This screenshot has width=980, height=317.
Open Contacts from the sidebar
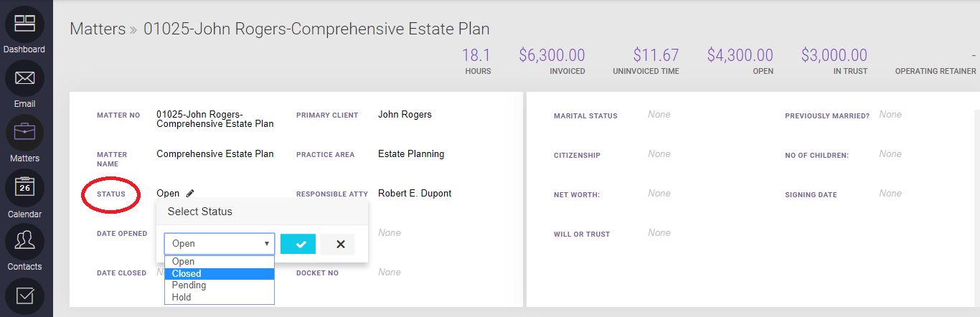coord(24,242)
